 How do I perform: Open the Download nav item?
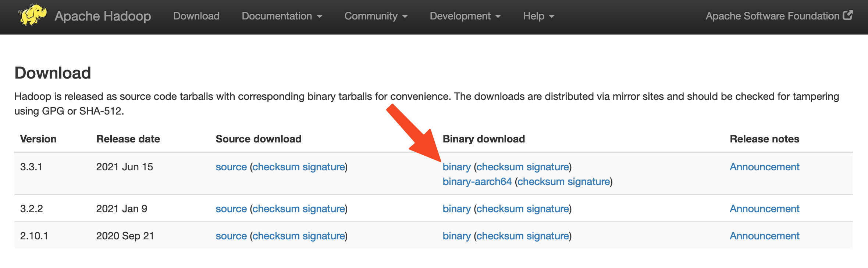pos(196,16)
